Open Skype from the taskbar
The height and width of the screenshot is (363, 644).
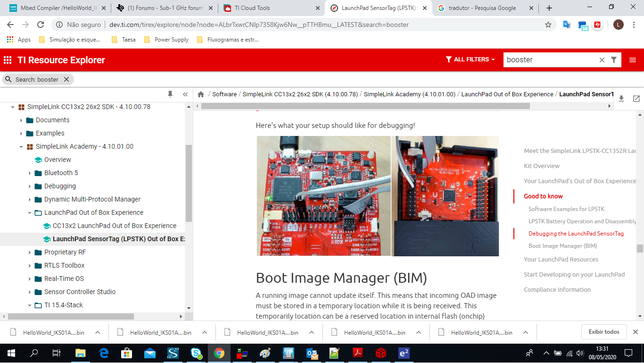coord(196,353)
